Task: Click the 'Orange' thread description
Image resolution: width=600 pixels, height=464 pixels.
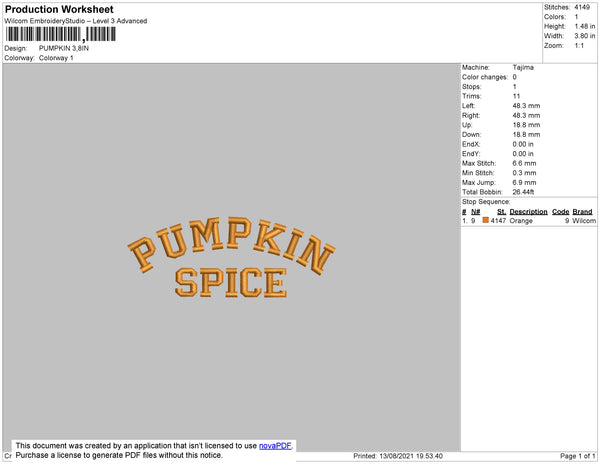Action: pos(521,221)
